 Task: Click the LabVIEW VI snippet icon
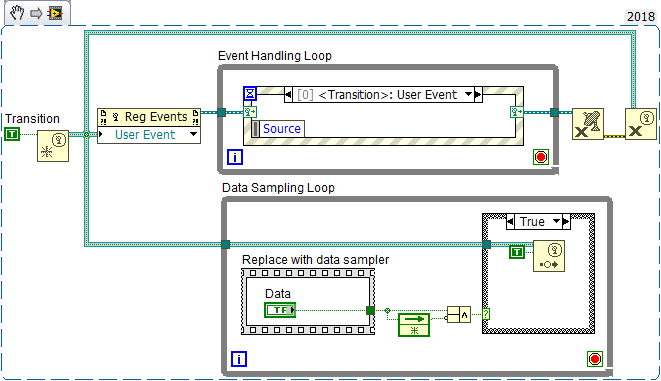55,13
